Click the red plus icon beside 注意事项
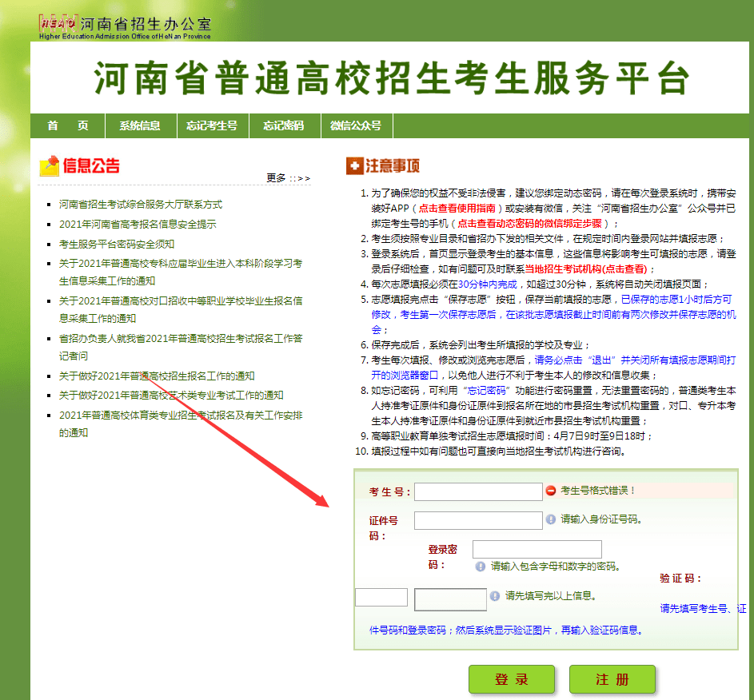 pyautogui.click(x=354, y=165)
